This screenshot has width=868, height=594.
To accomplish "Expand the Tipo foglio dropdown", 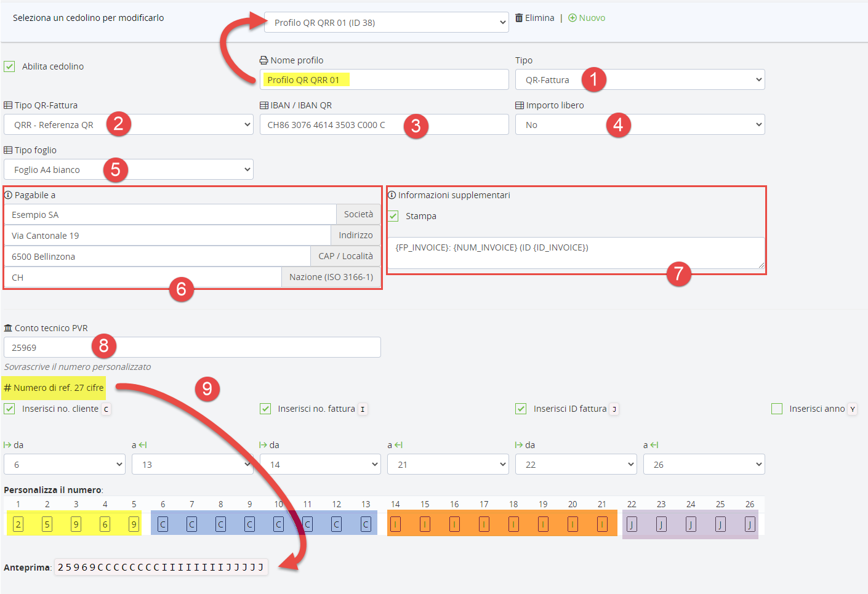I will (x=128, y=170).
